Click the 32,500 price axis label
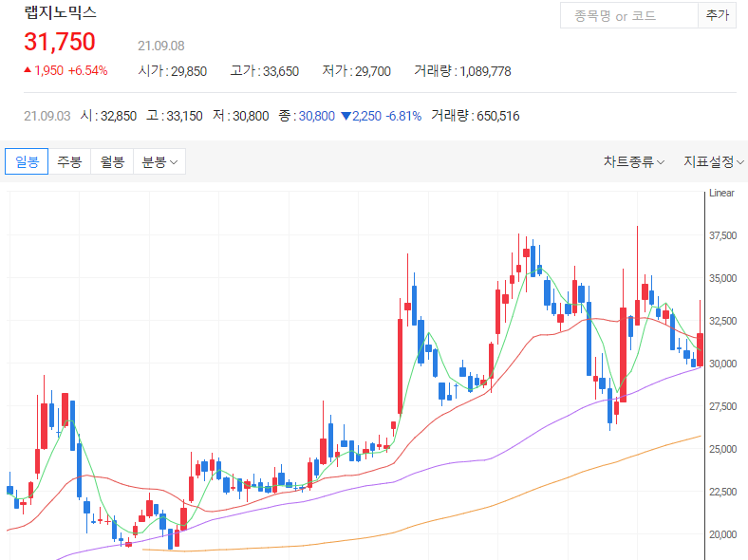Screen dimensions: 748x560 pos(722,321)
